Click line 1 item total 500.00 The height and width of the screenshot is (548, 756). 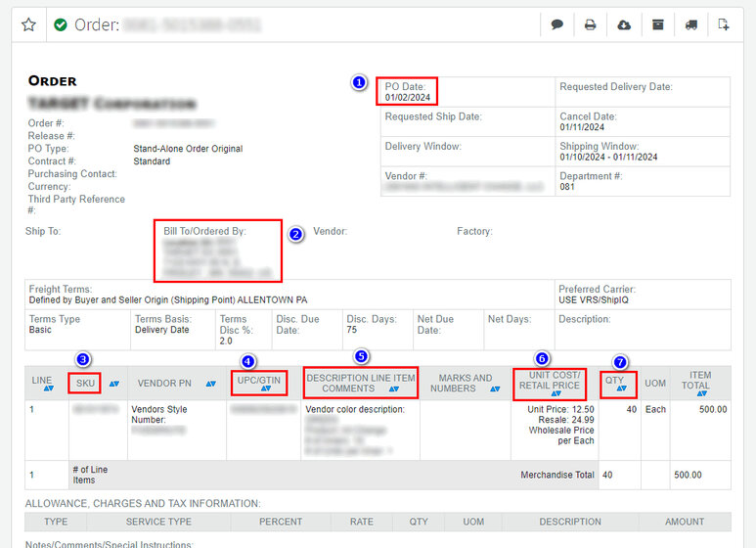[x=713, y=410]
